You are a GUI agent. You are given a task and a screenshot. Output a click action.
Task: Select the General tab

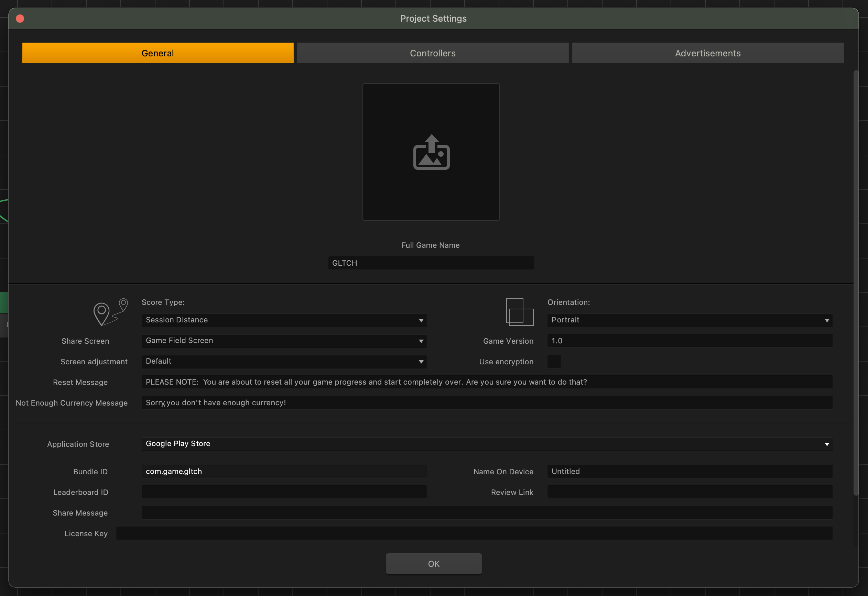[158, 53]
